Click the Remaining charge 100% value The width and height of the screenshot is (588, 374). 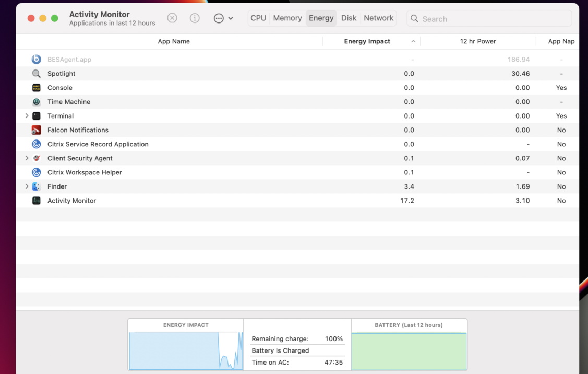(x=334, y=338)
